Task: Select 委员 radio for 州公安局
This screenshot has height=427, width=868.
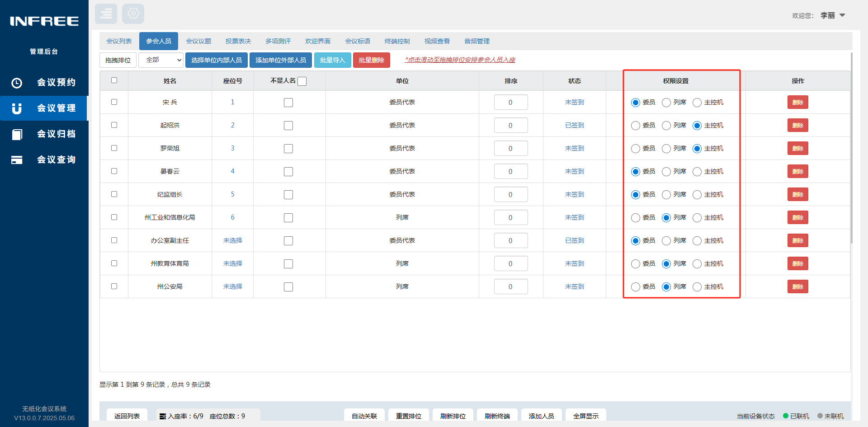Action: point(636,287)
